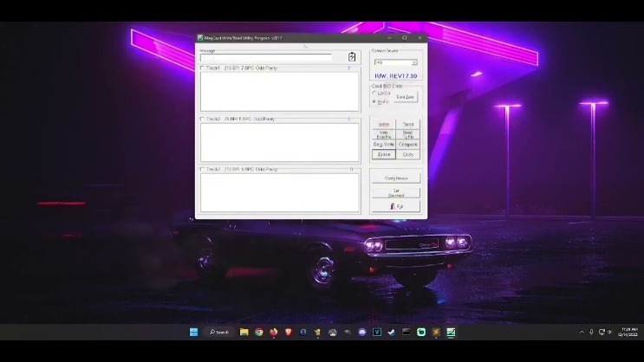Open the Windows Start menu
This screenshot has height=362, width=644.
click(x=194, y=332)
